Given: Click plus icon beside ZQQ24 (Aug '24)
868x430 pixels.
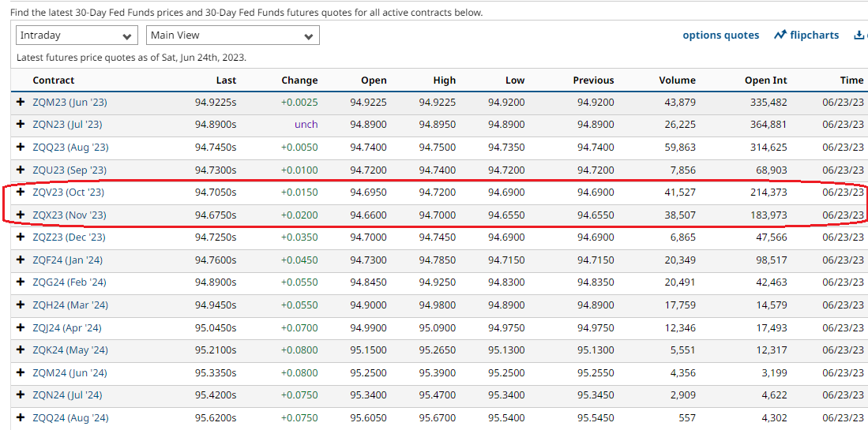Looking at the screenshot, I should pos(21,418).
